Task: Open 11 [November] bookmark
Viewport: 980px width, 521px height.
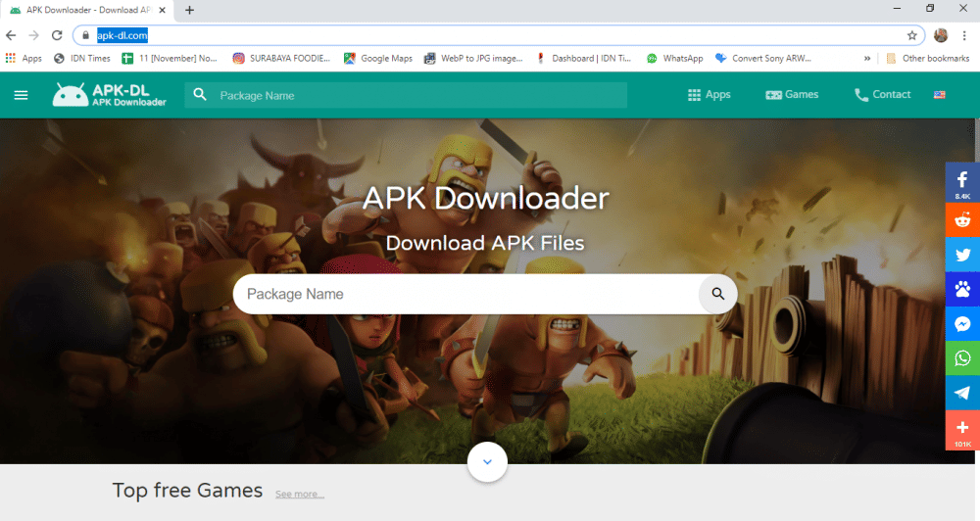Action: click(x=170, y=58)
